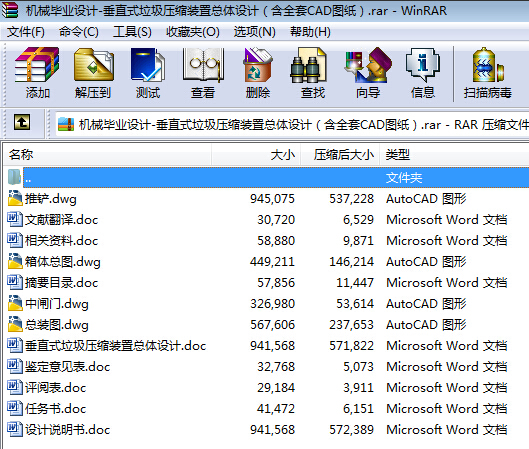Click the Word icon of 设计说明书.doc
The image size is (529, 449).
point(15,429)
